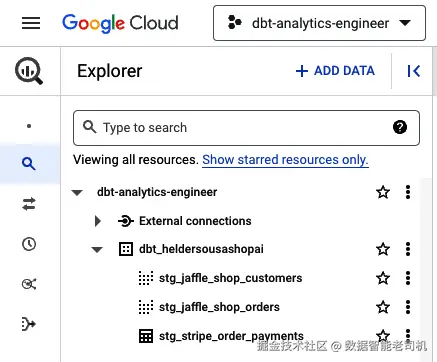Click table icon beside stg_stripe_order_payments
Image resolution: width=437 pixels, height=362 pixels.
tap(146, 336)
